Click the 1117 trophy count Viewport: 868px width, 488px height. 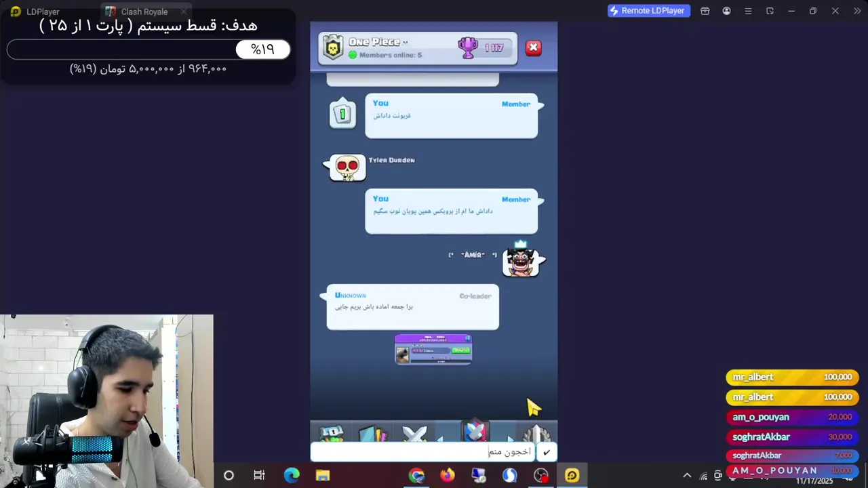[x=494, y=47]
